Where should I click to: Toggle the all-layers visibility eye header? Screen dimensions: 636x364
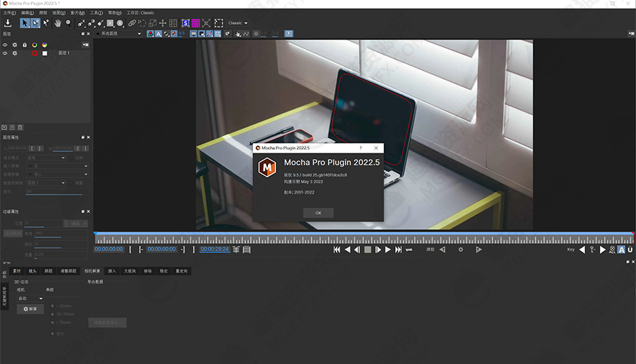tap(5, 45)
